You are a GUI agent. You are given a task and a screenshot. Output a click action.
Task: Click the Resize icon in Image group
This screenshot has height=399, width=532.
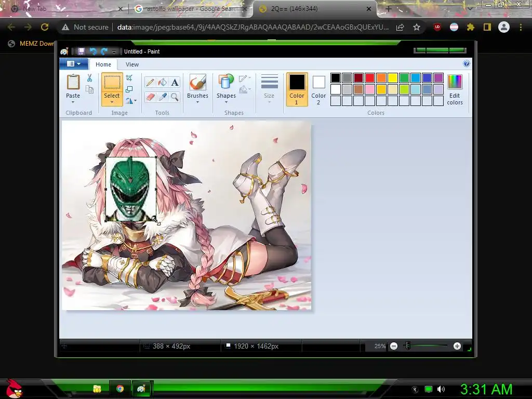129,89
